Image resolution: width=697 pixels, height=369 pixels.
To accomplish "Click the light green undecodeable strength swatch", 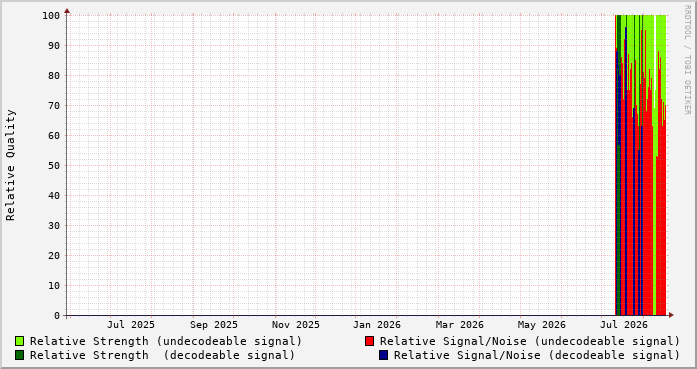I will [20, 341].
